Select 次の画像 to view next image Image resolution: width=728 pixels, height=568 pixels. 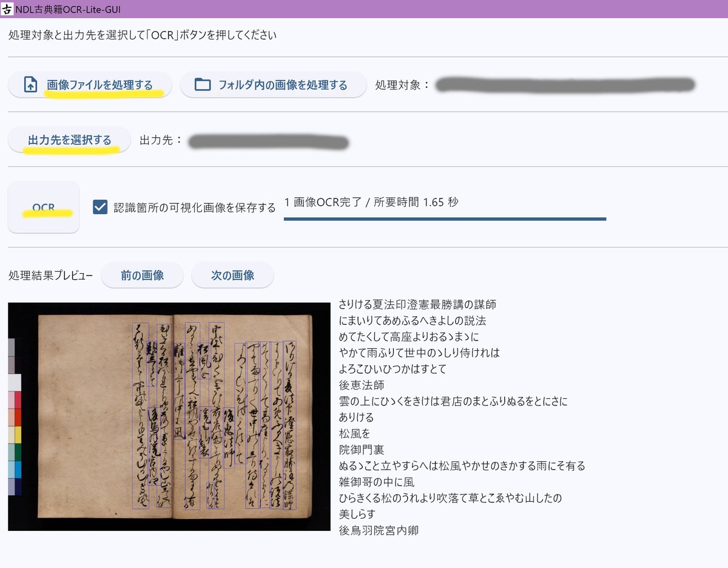coord(232,275)
